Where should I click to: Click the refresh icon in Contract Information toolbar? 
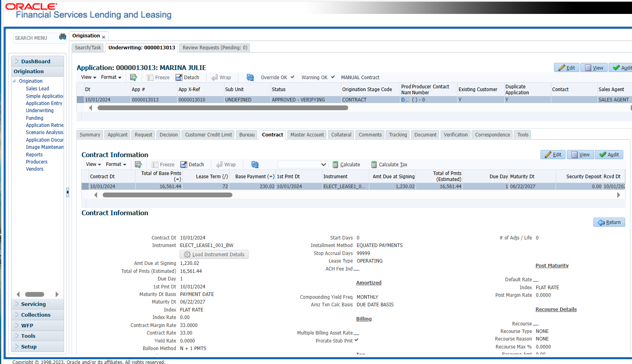point(255,165)
